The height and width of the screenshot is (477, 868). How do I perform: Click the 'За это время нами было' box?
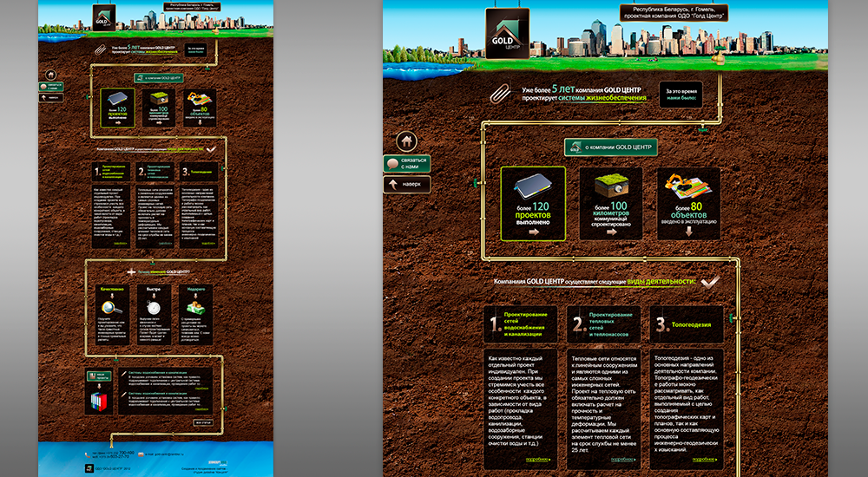[x=681, y=95]
